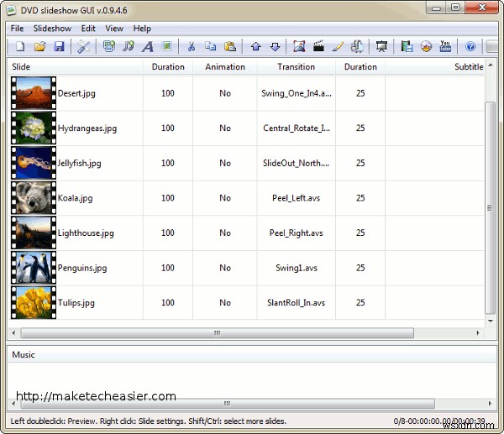Select the Penguins.jpg slide row
Viewport: 504px width, 434px height.
(247, 268)
